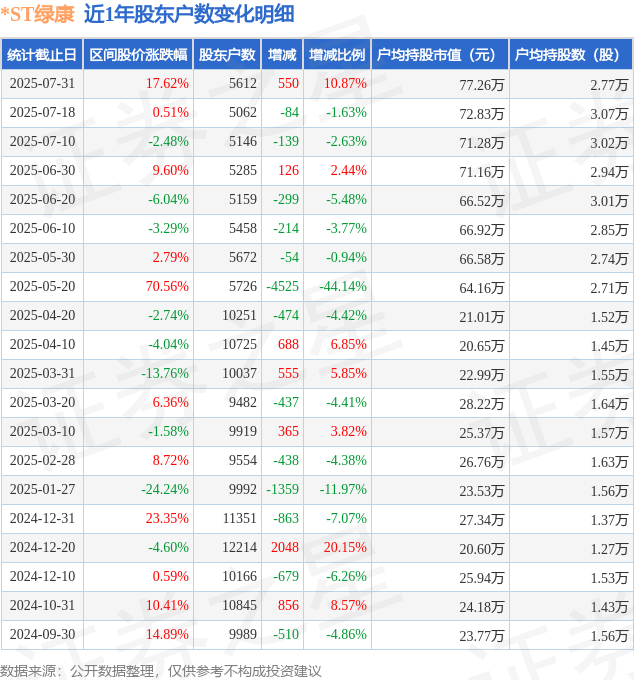Screen dimensions: 634x680
Task: Select the -24.24% price change cell
Action: (x=138, y=490)
